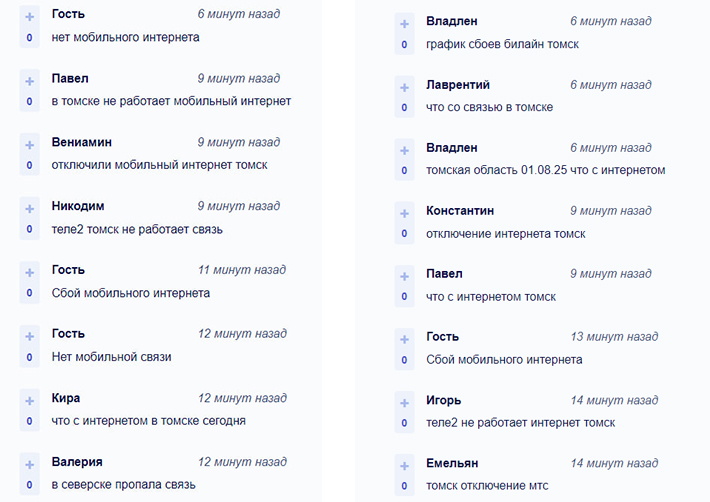The width and height of the screenshot is (710, 502).
Task: Upvote Вениамин's comment with the plus icon
Action: click(30, 144)
